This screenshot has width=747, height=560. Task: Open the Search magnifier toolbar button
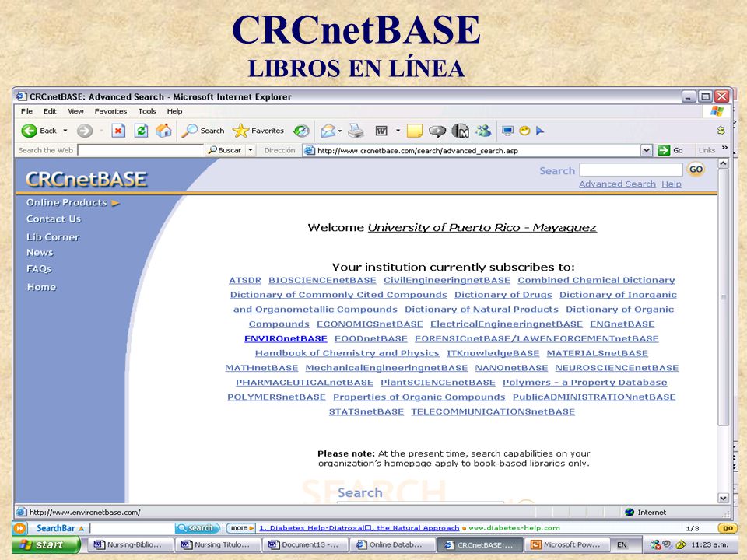(x=203, y=131)
